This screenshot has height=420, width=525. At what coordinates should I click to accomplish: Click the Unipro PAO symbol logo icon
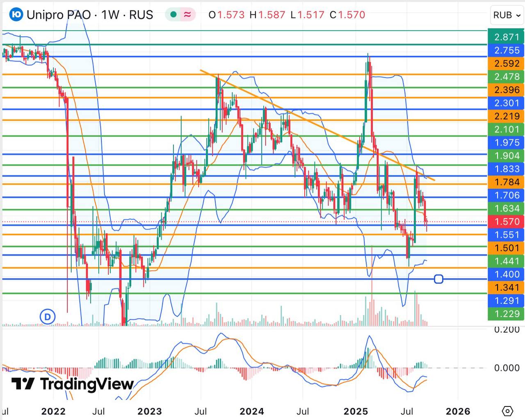[16, 15]
